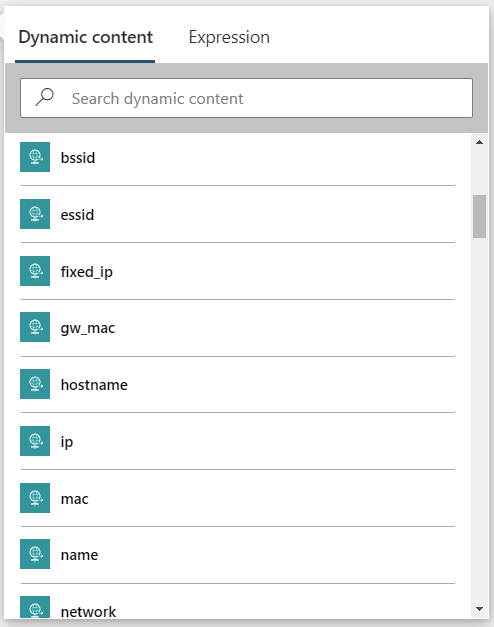Click the magnifier search icon
The height and width of the screenshot is (627, 494).
coord(44,97)
